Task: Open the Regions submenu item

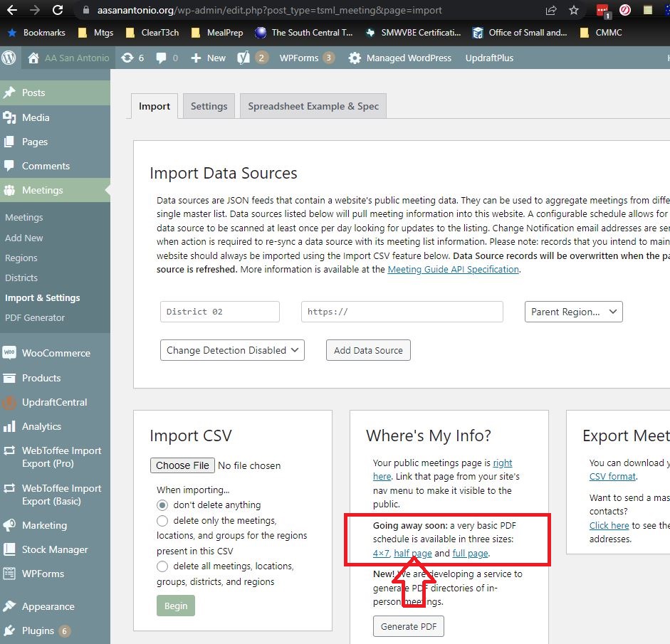Action: tap(21, 258)
